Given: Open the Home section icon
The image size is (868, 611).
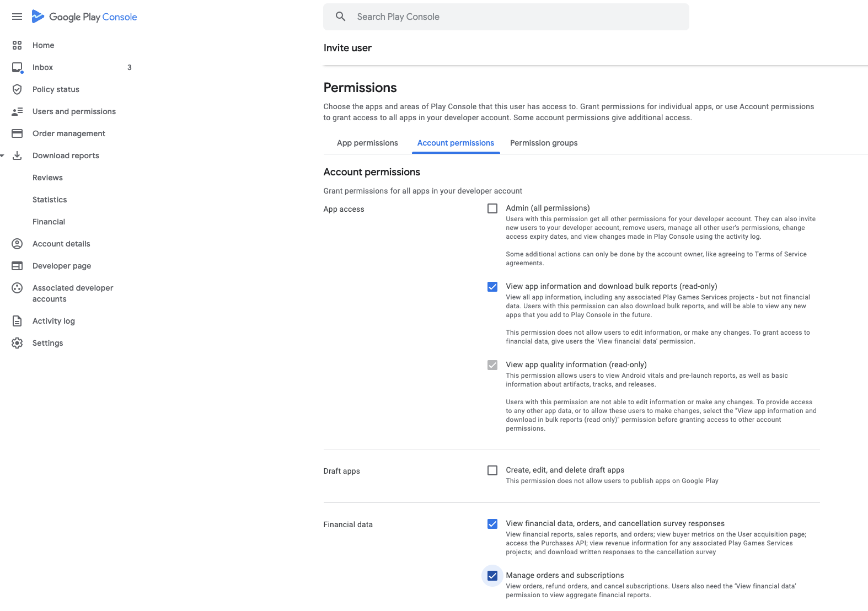Looking at the screenshot, I should tap(17, 45).
